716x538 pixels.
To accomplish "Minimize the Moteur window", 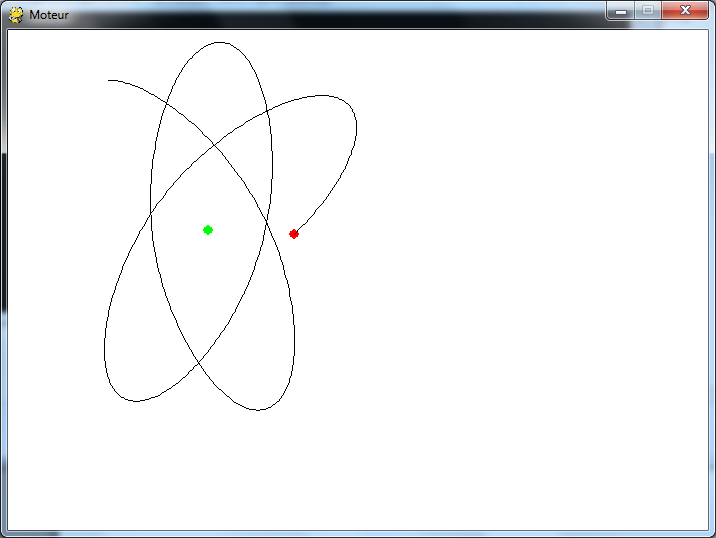I will tap(621, 11).
